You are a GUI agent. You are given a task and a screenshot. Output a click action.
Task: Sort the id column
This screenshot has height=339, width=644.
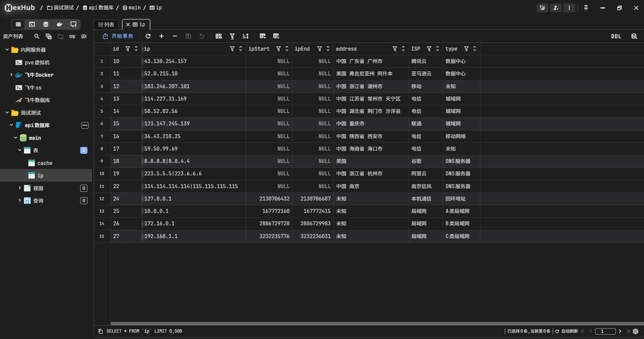click(x=136, y=49)
